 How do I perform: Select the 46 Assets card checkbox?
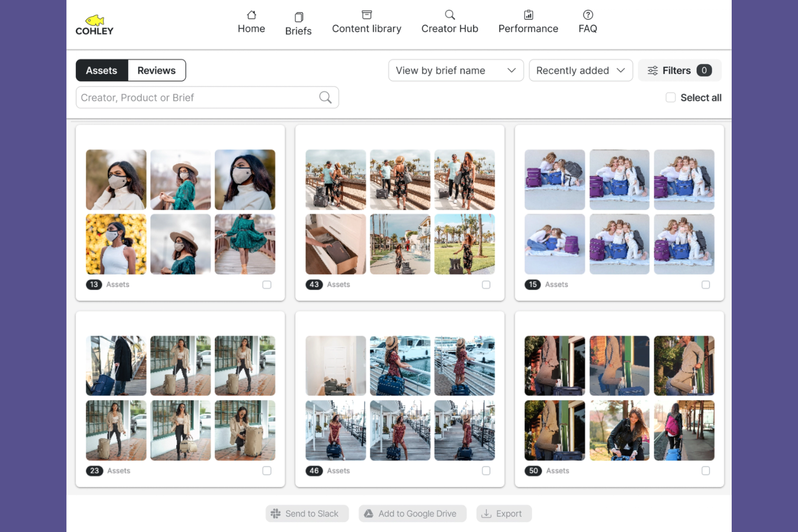coord(486,471)
